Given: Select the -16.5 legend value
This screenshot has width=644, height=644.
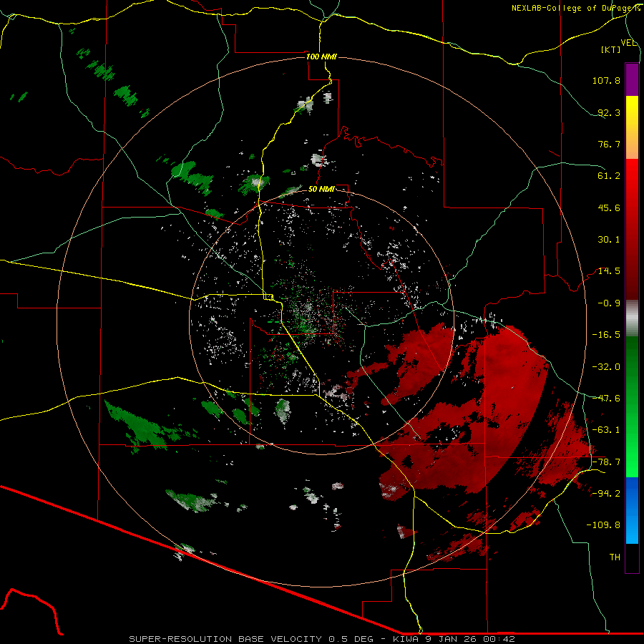Looking at the screenshot, I should pos(606,335).
